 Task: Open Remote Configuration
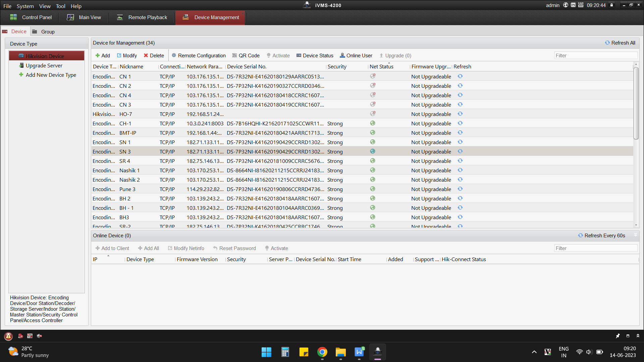click(x=199, y=56)
